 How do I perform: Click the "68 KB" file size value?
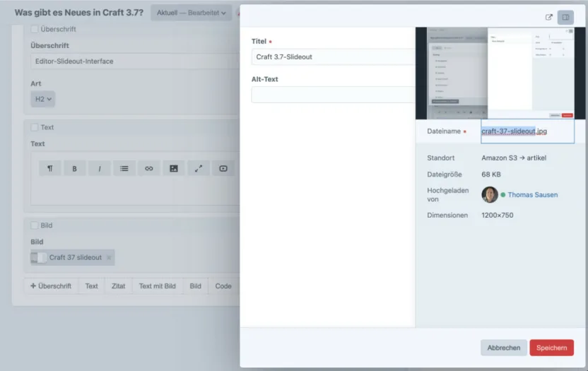click(491, 175)
